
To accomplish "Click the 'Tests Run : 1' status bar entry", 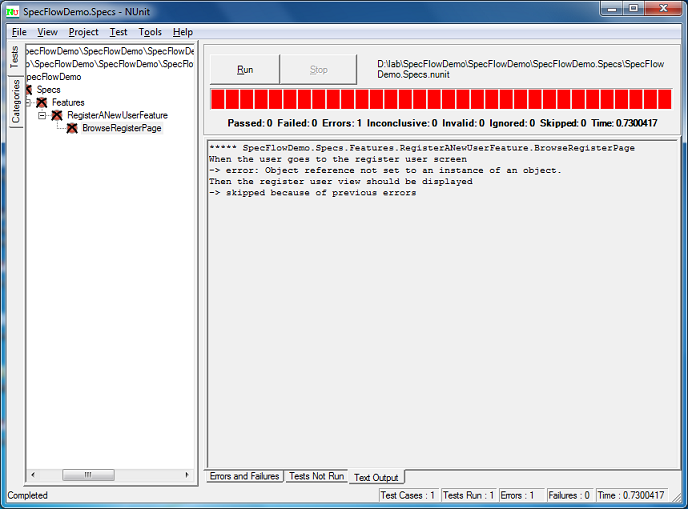I will (469, 495).
